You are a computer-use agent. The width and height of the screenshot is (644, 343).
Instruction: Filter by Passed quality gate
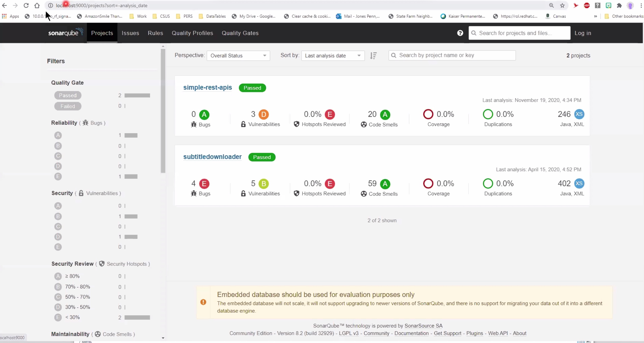point(68,95)
